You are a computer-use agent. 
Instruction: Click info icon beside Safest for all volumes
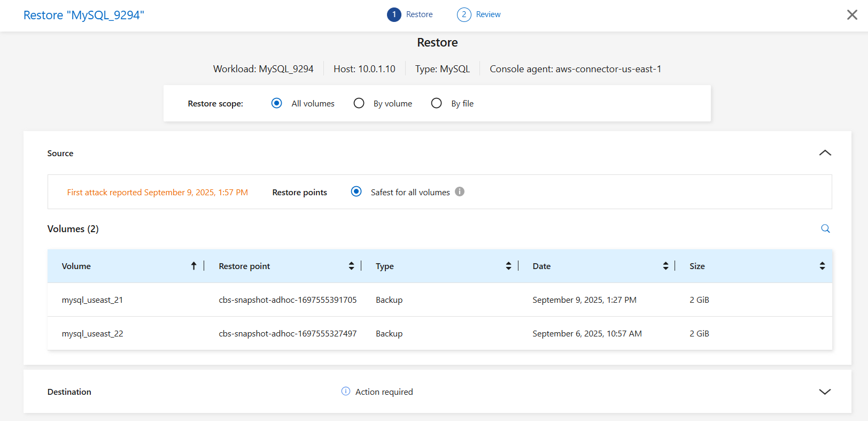click(460, 192)
